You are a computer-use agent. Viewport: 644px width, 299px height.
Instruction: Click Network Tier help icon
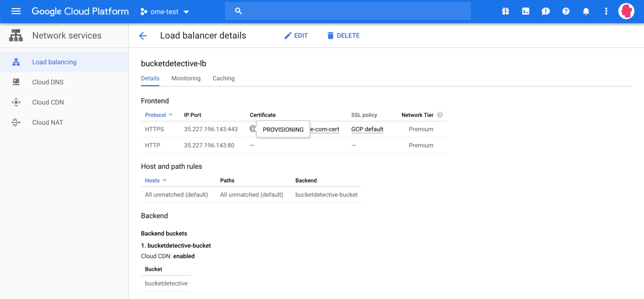(x=440, y=115)
